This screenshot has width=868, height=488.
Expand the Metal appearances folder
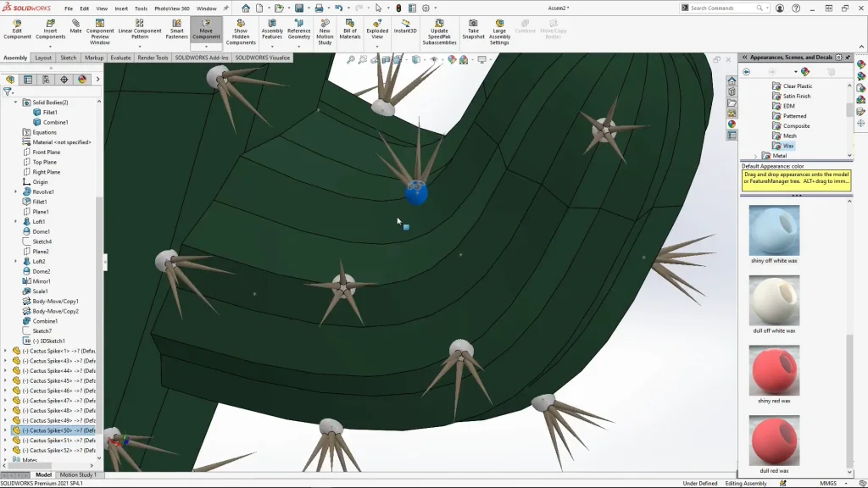pyautogui.click(x=756, y=156)
